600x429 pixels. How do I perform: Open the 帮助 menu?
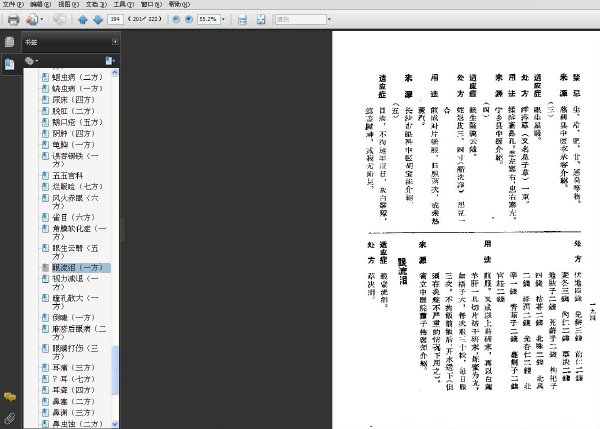point(179,5)
